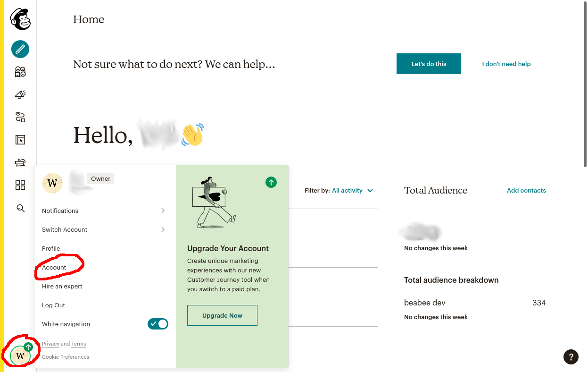Open the Create pencil icon
Image resolution: width=588 pixels, height=372 pixels.
point(20,49)
